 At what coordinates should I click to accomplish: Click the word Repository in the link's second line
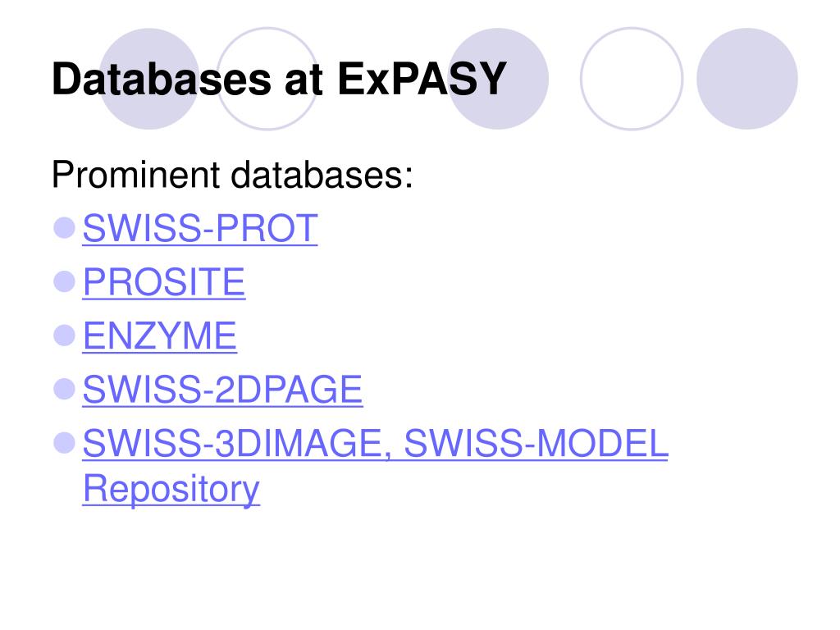[171, 489]
